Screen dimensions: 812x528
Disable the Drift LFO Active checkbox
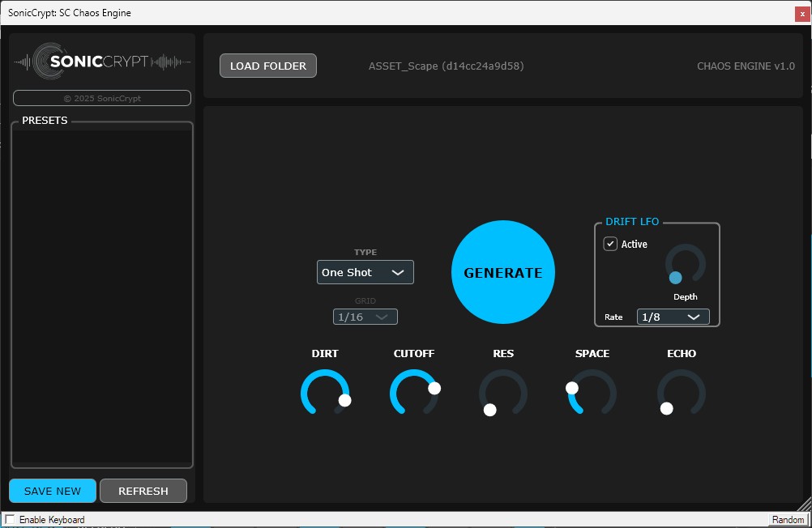(x=610, y=243)
